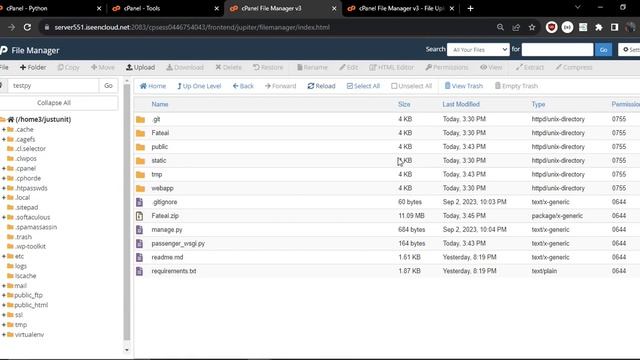Click the browser zoom magnifier icon
Image resolution: width=640 pixels, height=360 pixels.
(x=500, y=27)
